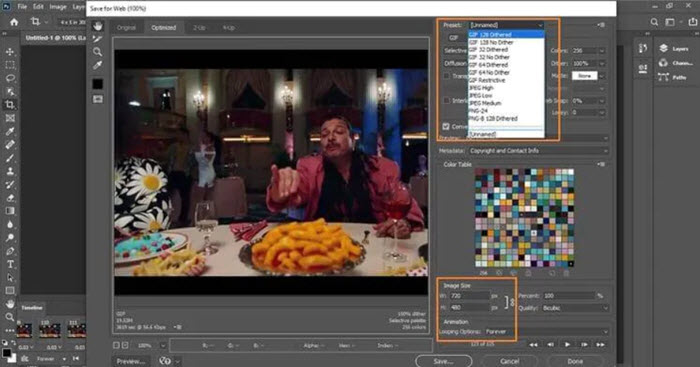Click the Save... button
Screen dimensions: 700x367
pyautogui.click(x=443, y=361)
